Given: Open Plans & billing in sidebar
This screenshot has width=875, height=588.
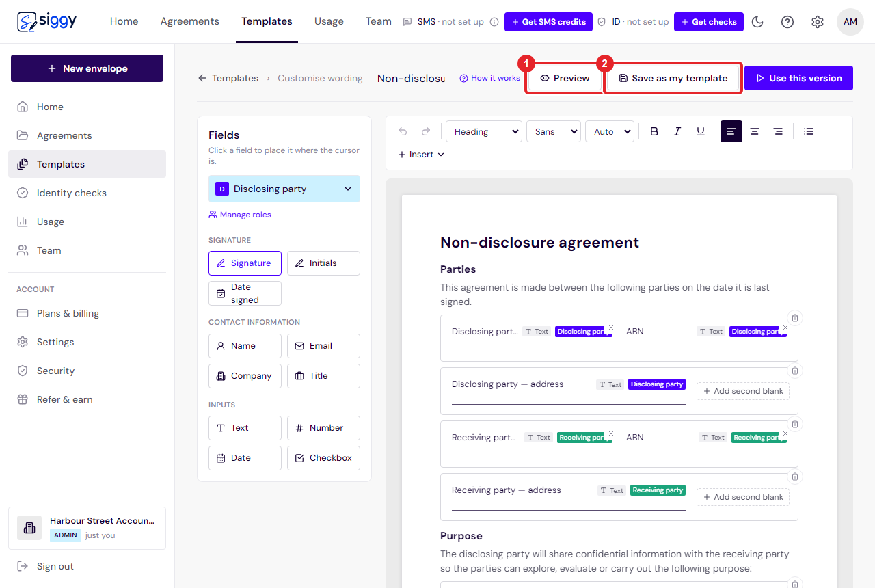Looking at the screenshot, I should pos(87,313).
